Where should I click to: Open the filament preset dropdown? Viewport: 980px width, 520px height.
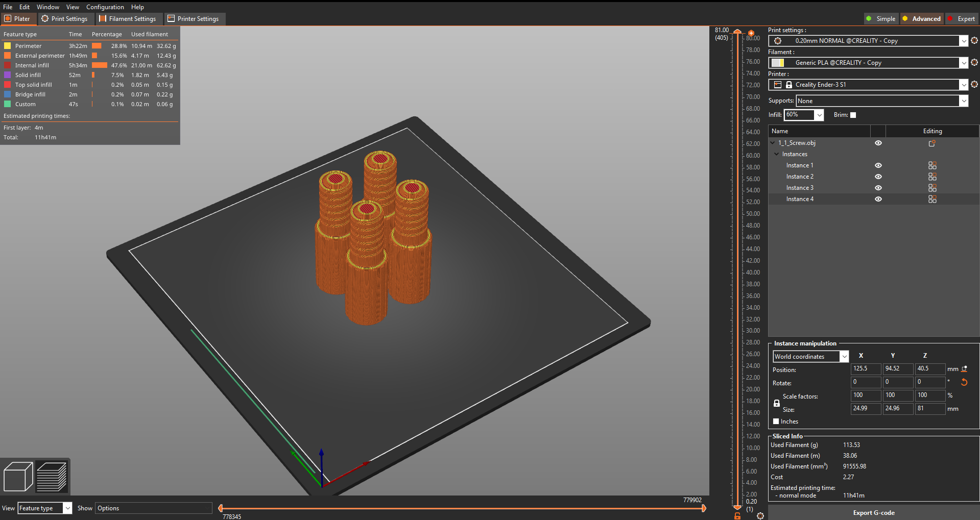[x=964, y=63]
